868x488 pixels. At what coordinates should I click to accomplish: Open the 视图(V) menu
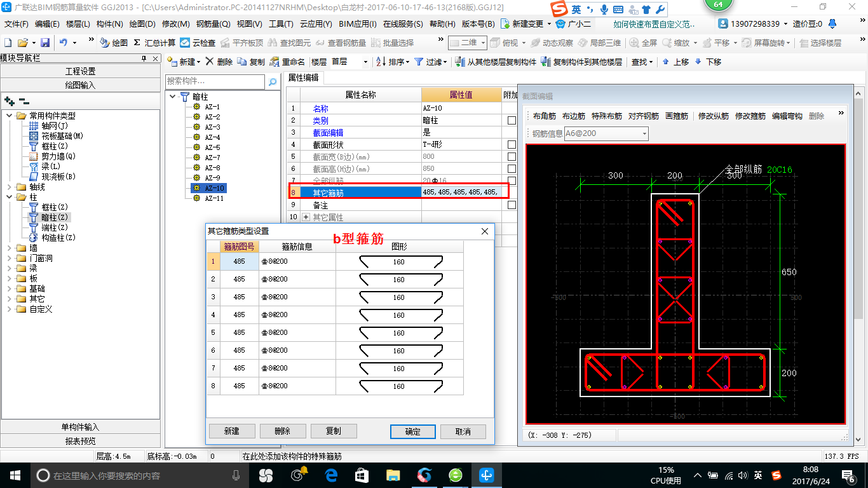tap(249, 24)
